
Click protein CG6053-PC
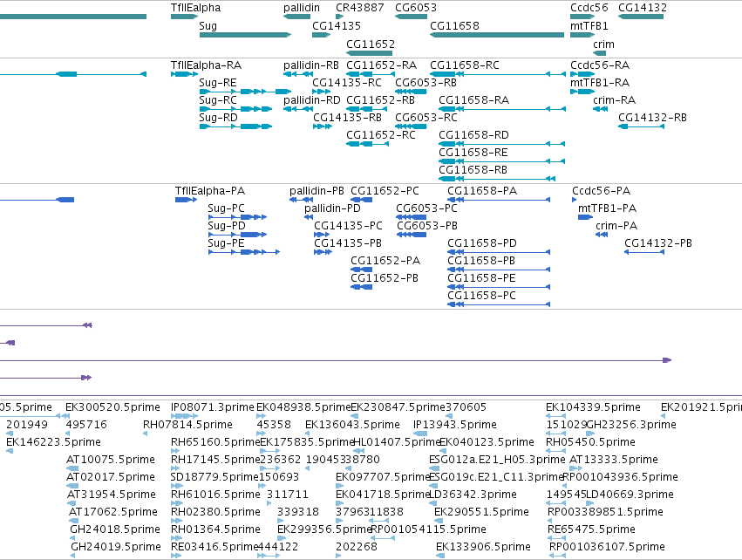(x=427, y=208)
